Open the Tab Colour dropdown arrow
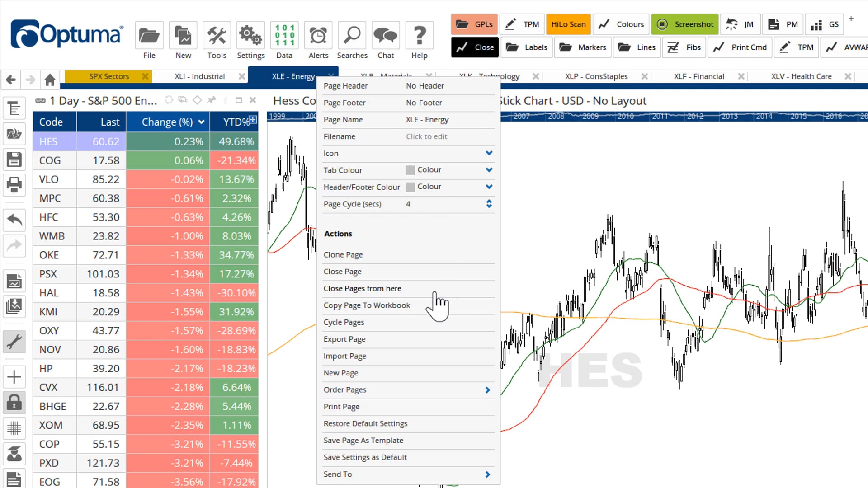Screen dimensions: 868x488 point(489,170)
